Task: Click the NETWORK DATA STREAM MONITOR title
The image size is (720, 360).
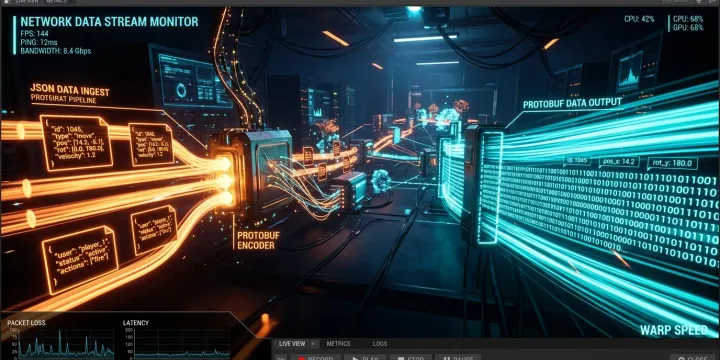Action: pyautogui.click(x=109, y=22)
